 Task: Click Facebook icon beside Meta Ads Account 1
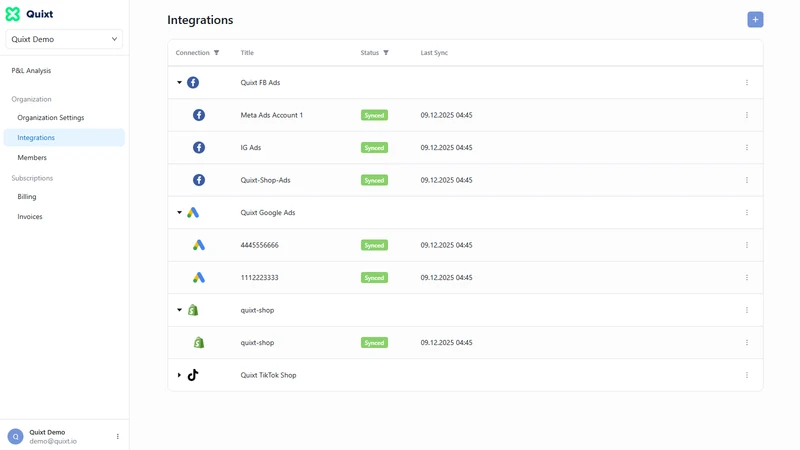(199, 115)
